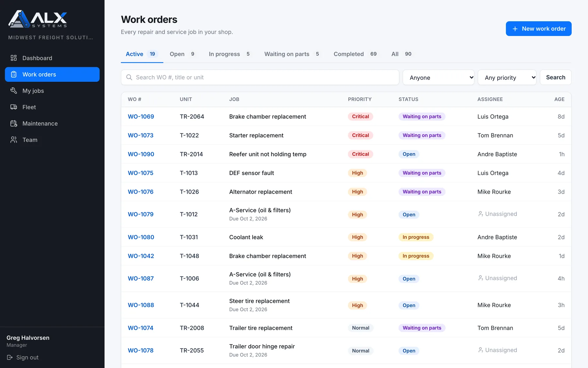This screenshot has width=588, height=368.
Task: Click the Critical badge on WO-1073
Action: coord(360,135)
